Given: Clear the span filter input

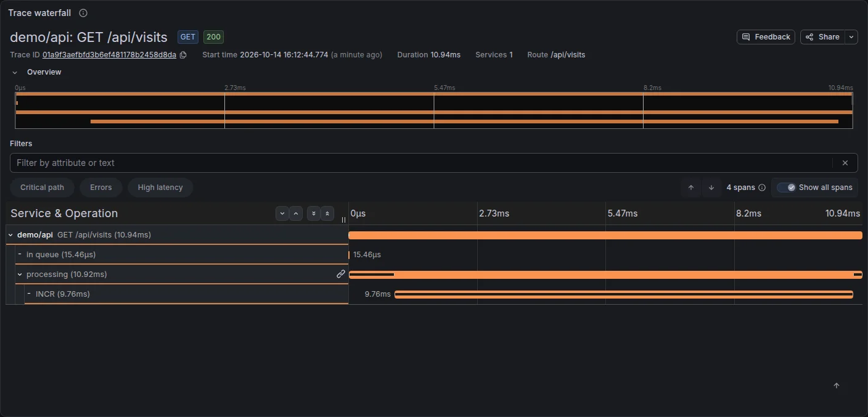Looking at the screenshot, I should click(x=845, y=163).
